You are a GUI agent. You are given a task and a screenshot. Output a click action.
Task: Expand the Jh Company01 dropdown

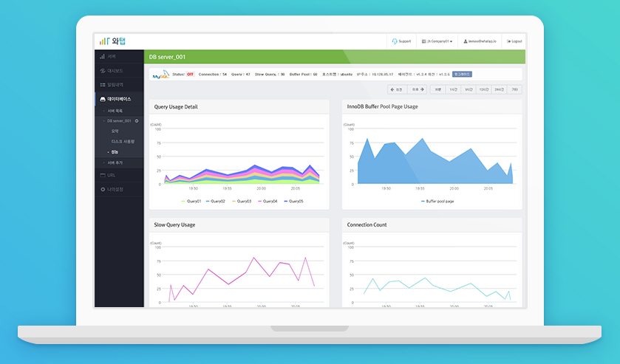coord(437,41)
